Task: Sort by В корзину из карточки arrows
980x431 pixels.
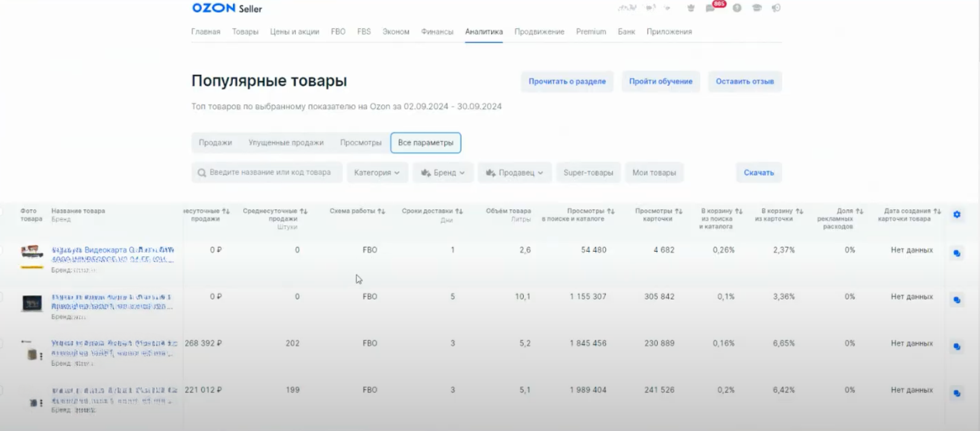Action: click(799, 211)
